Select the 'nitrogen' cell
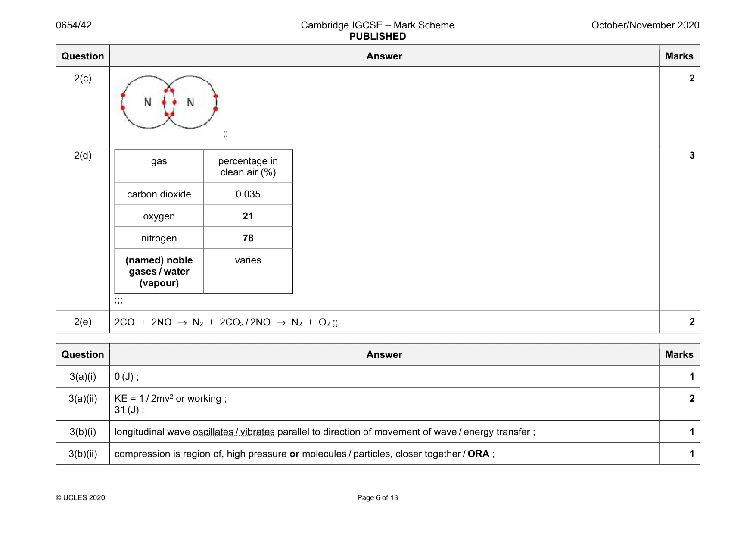Screen dimensions: 756x535 pyautogui.click(x=159, y=238)
